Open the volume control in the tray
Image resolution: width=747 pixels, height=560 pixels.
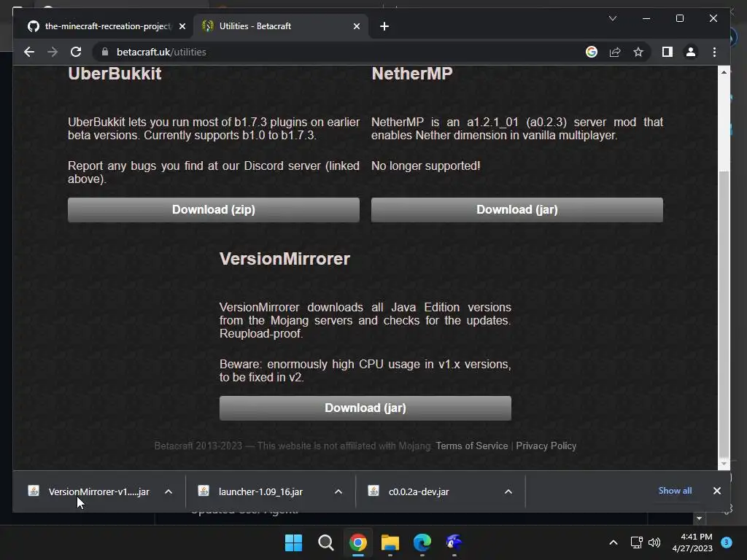tap(654, 542)
